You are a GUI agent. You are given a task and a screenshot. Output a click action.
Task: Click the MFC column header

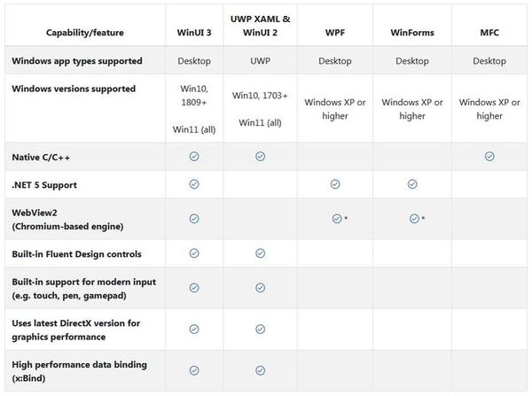(489, 33)
